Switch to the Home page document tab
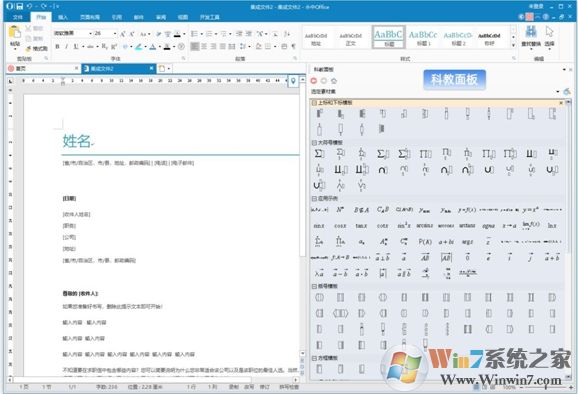 (42, 69)
